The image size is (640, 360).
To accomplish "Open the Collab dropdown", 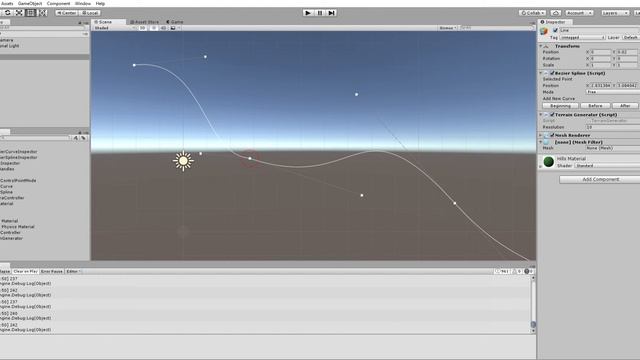I will tap(532, 13).
